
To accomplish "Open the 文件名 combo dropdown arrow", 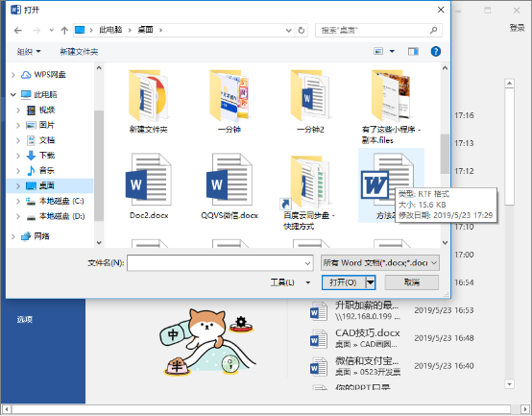I will click(307, 263).
